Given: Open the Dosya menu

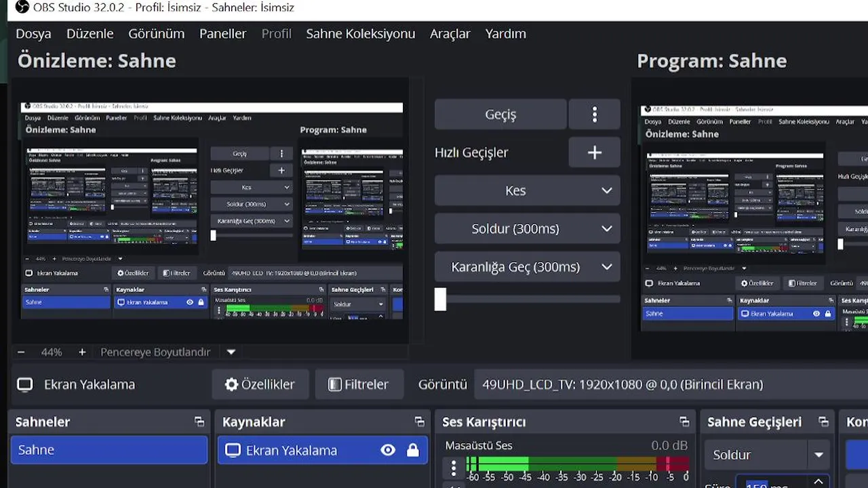Looking at the screenshot, I should (33, 33).
